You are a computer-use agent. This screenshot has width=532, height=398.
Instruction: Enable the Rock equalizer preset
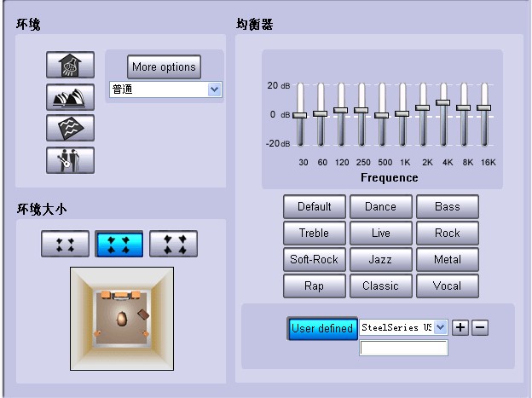click(447, 233)
